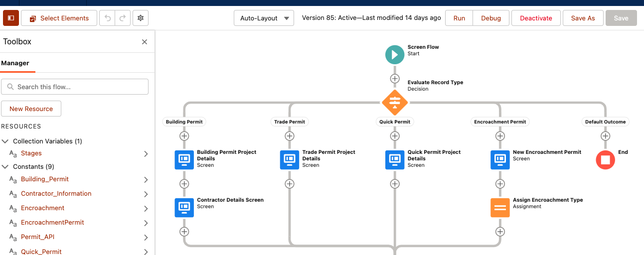Expand details chevron for EncroachmentPermit
Screen dimensions: 644x255
point(146,223)
